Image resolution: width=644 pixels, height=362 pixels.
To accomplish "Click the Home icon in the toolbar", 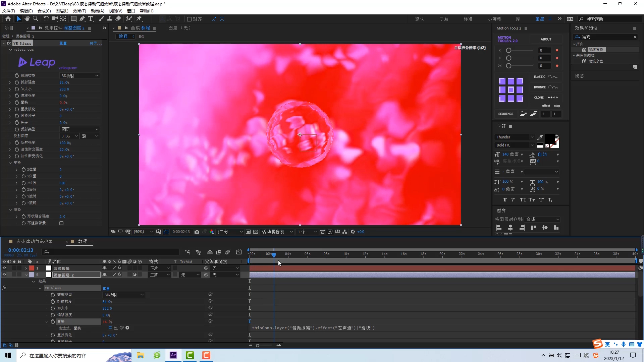I will (8, 19).
